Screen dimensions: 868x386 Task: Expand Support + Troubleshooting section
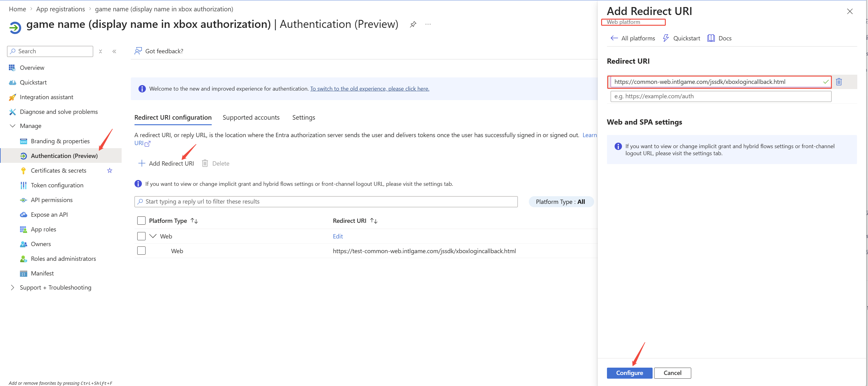tap(13, 288)
